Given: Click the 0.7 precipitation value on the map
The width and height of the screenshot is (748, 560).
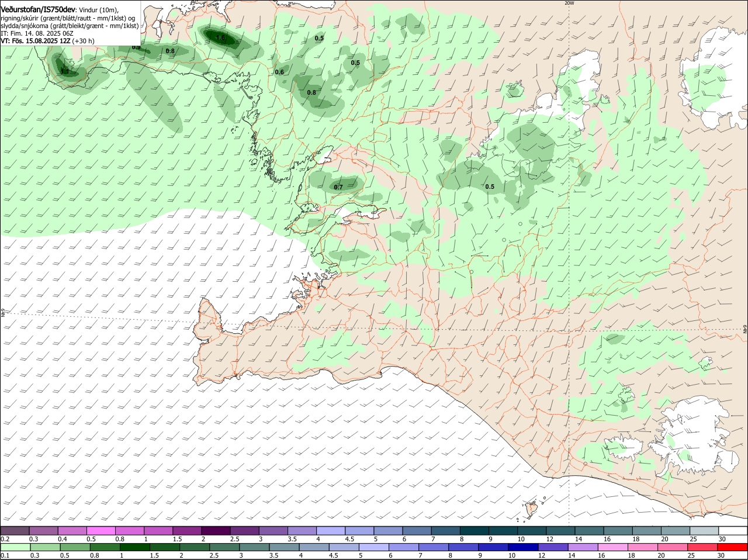Looking at the screenshot, I should 338,187.
